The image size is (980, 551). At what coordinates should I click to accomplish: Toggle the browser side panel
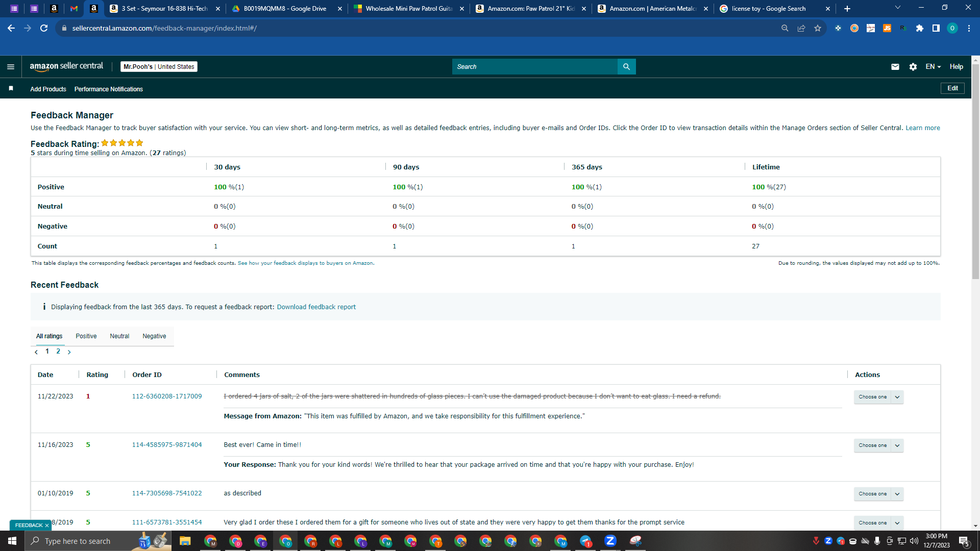[x=936, y=28]
